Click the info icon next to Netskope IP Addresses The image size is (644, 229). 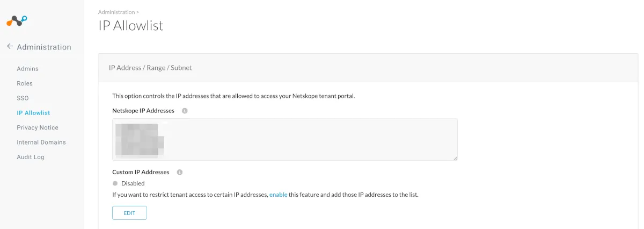[x=185, y=111]
